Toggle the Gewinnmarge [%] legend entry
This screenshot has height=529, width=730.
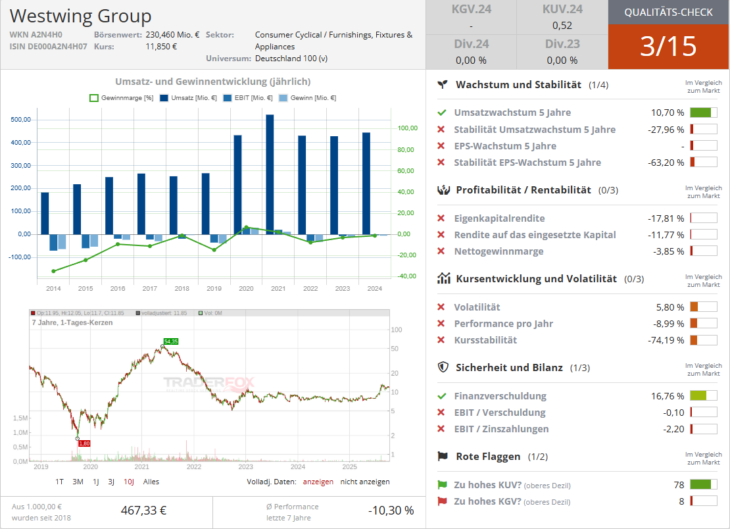click(121, 97)
